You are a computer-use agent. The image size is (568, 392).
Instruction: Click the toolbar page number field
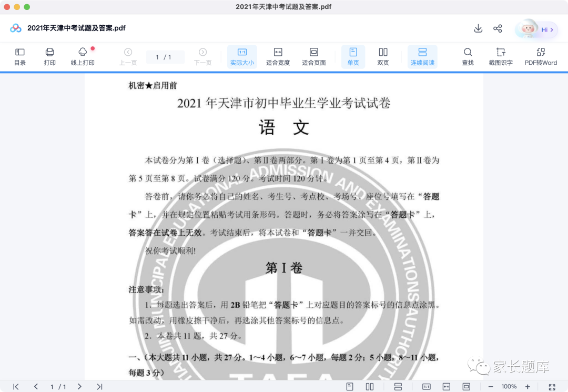click(x=165, y=57)
